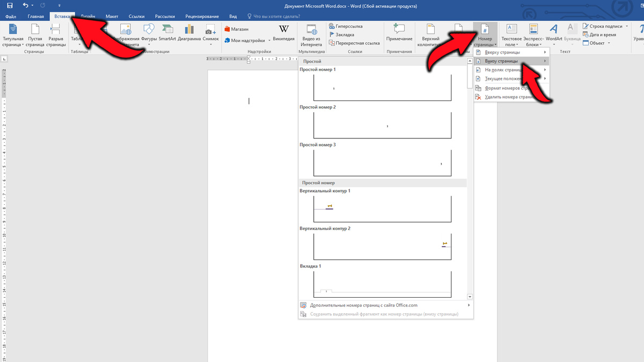Add a Примечание comment

tap(399, 33)
